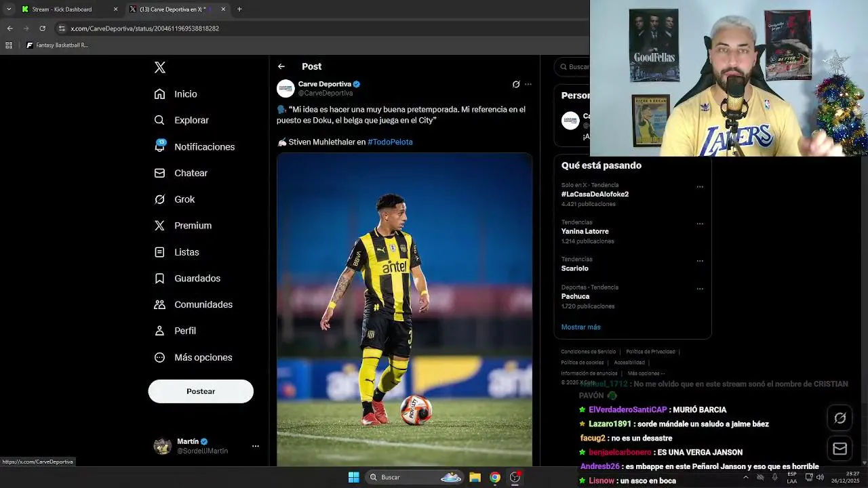
Task: Open the Pachuca trend
Action: [x=575, y=296]
